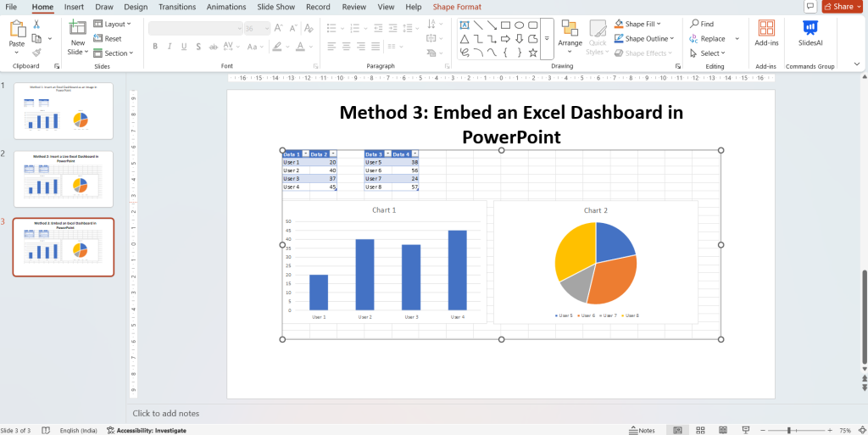Select the Line Arrow shape
The image size is (868, 435).
[492, 25]
